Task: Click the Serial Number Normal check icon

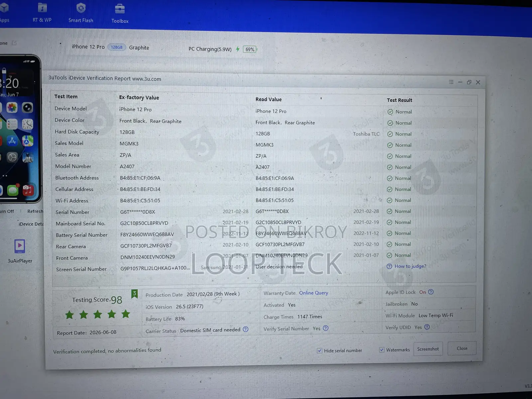Action: pos(389,211)
